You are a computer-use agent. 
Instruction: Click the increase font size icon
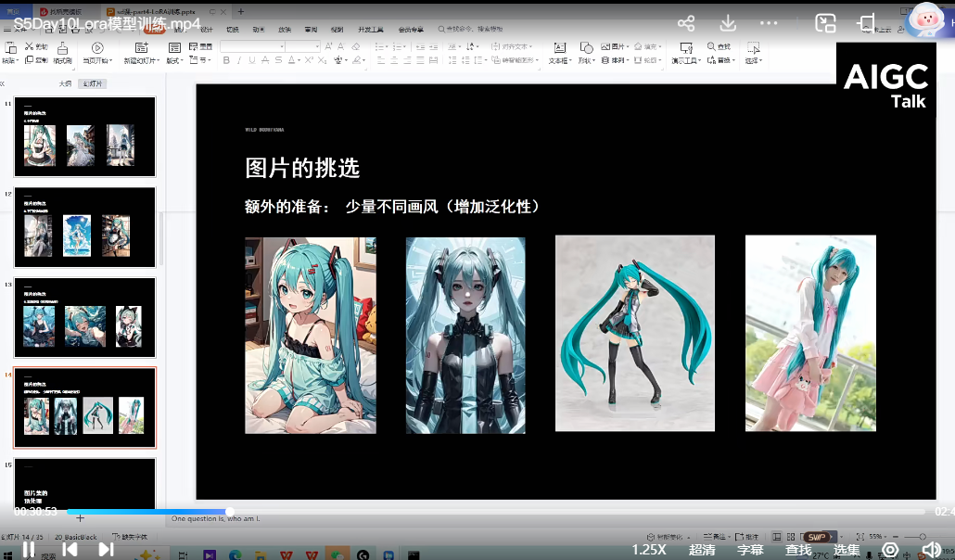pyautogui.click(x=329, y=46)
